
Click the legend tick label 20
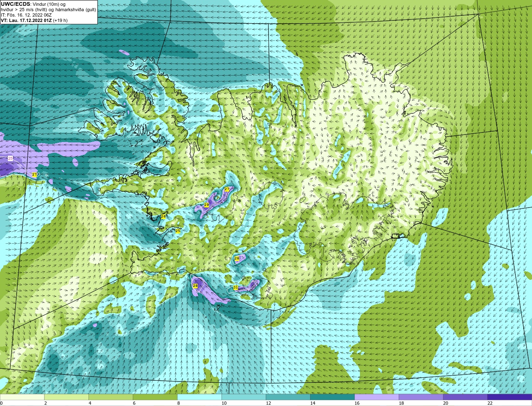coord(446,403)
